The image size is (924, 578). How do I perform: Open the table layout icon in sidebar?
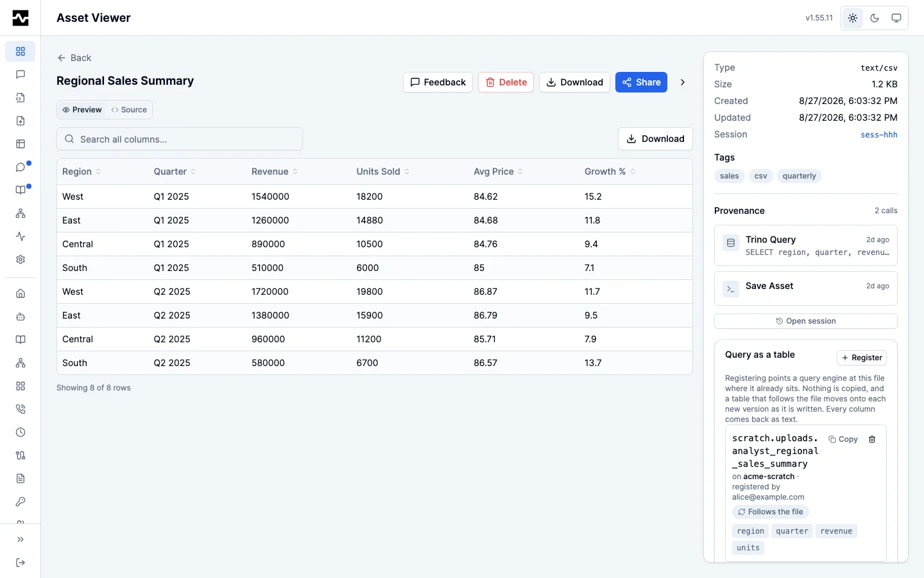(21, 144)
